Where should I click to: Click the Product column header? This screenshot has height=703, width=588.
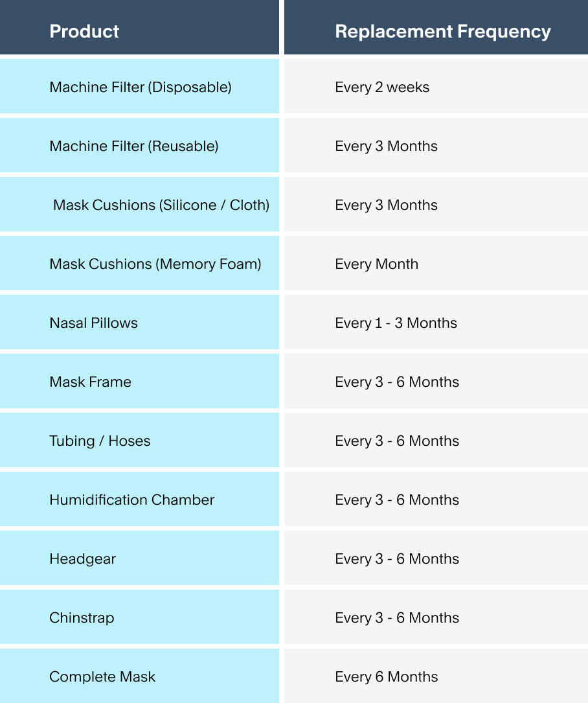[84, 31]
